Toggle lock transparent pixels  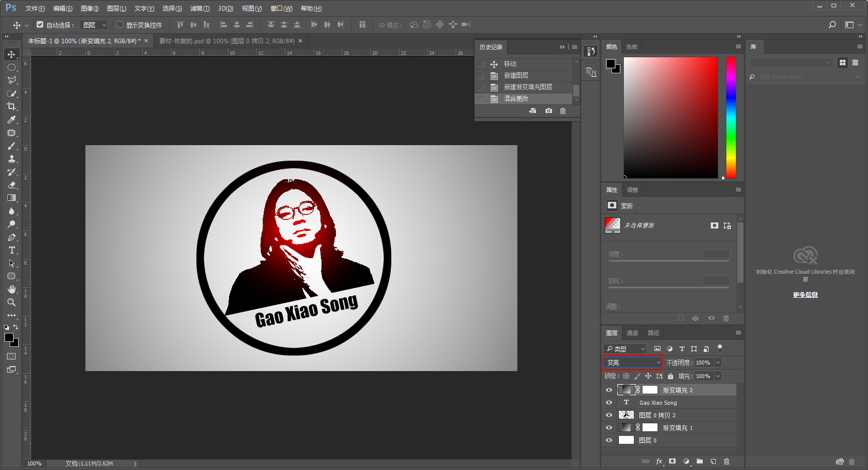pyautogui.click(x=626, y=376)
